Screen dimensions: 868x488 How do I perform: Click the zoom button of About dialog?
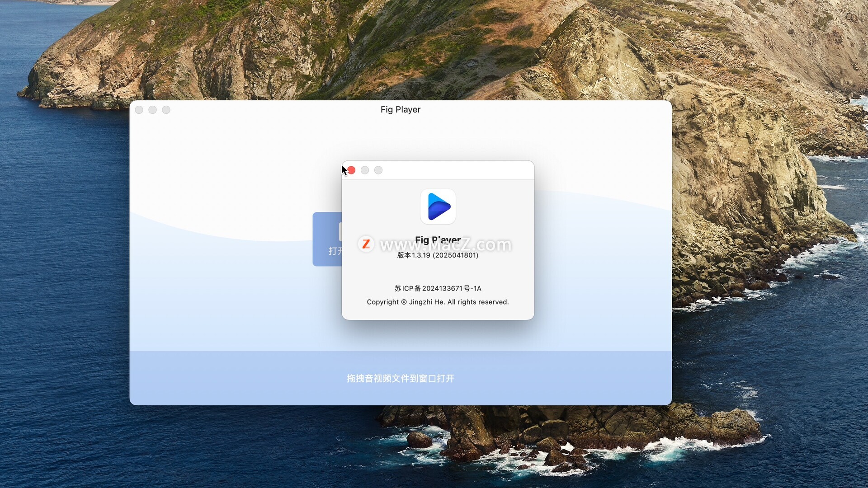point(378,170)
